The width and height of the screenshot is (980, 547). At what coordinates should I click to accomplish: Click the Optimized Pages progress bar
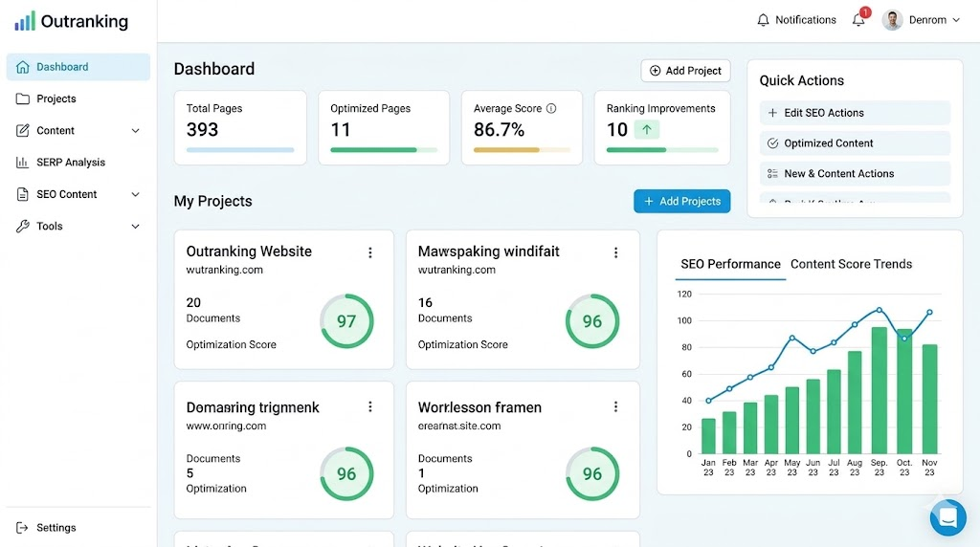(x=383, y=150)
